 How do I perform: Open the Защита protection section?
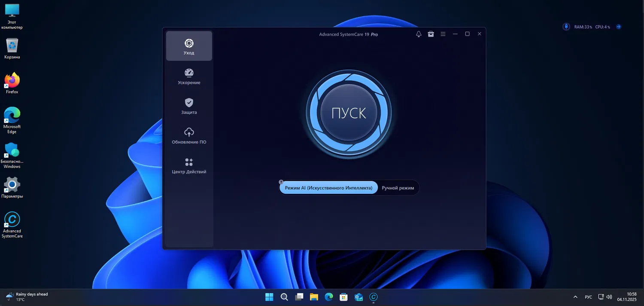click(x=189, y=107)
